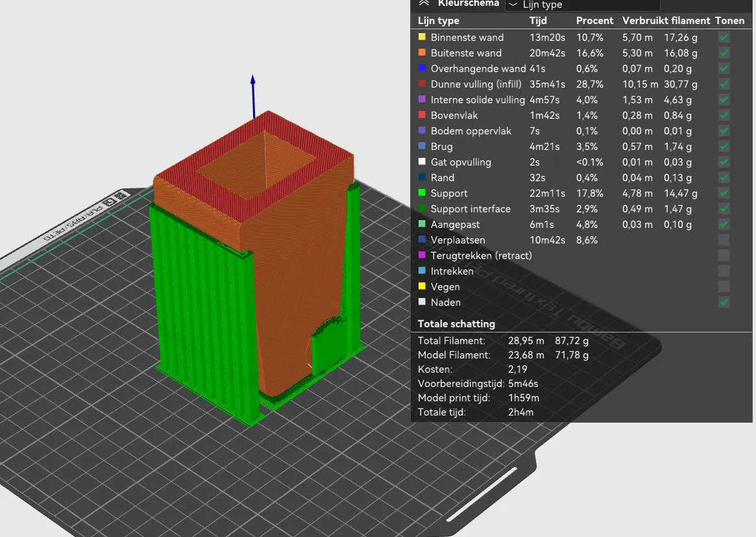Viewport: 756px width, 537px height.
Task: Uncheck Interne solide vulling display
Action: tap(723, 100)
